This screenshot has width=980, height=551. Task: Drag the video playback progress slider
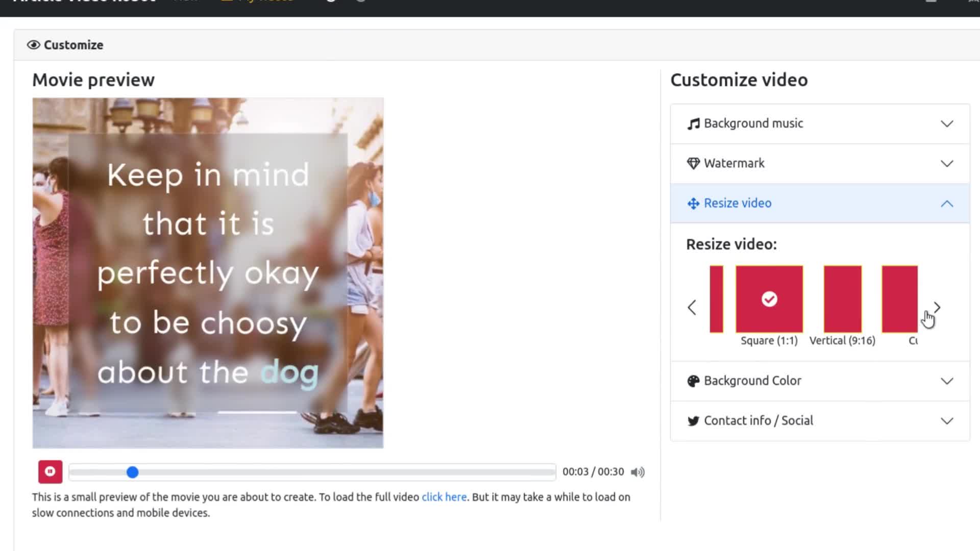tap(133, 472)
